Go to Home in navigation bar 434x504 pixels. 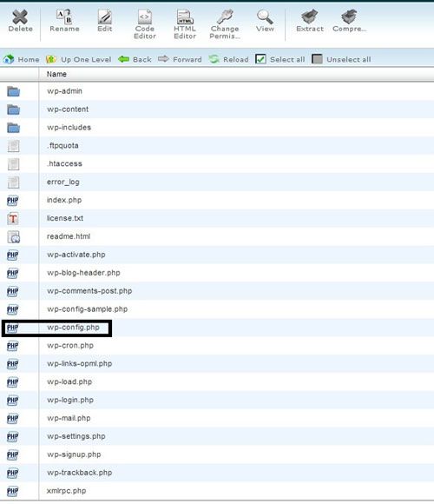(21, 59)
